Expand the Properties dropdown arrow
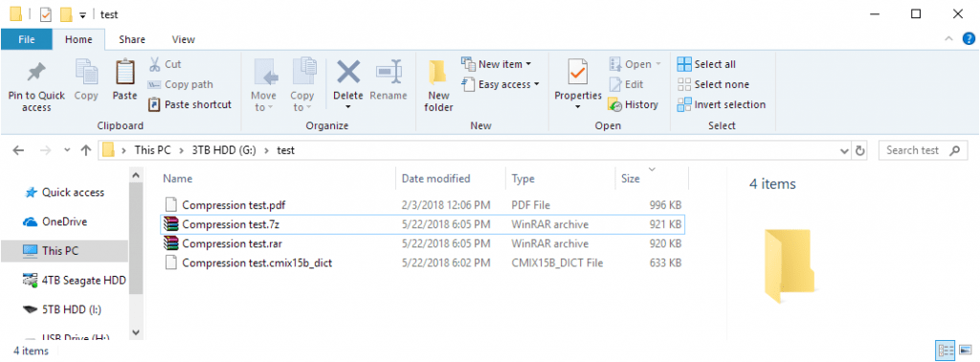Screen dimensions: 980x362 [577, 107]
